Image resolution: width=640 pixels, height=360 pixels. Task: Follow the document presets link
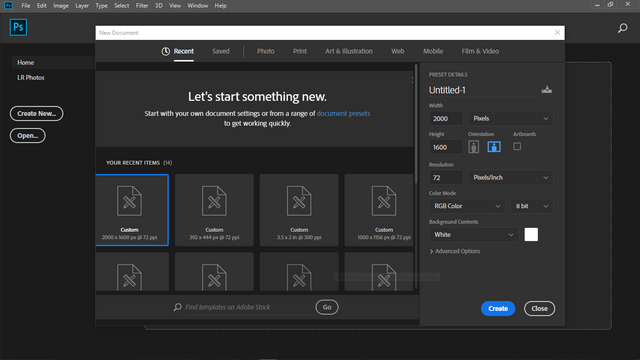tap(343, 113)
